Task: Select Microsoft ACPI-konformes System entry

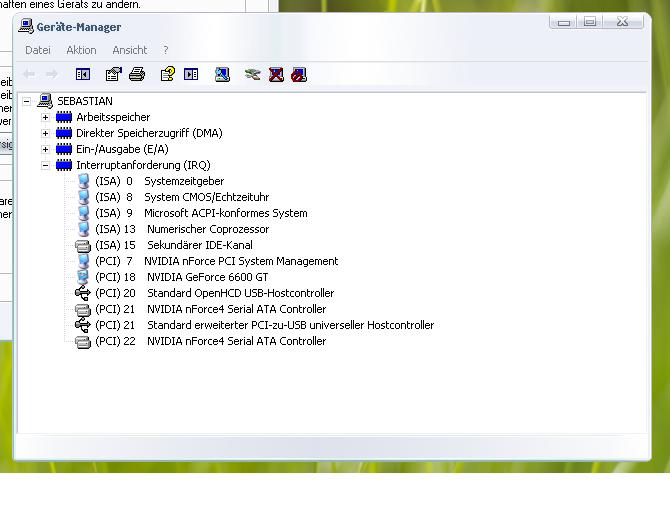Action: coord(201,213)
